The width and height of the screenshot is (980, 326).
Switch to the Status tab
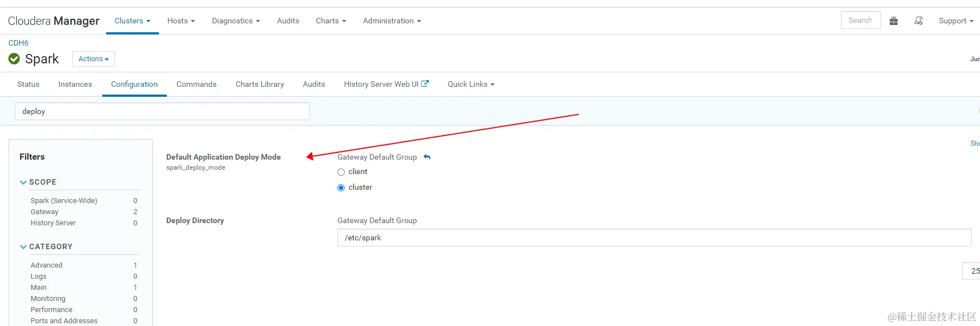(28, 84)
